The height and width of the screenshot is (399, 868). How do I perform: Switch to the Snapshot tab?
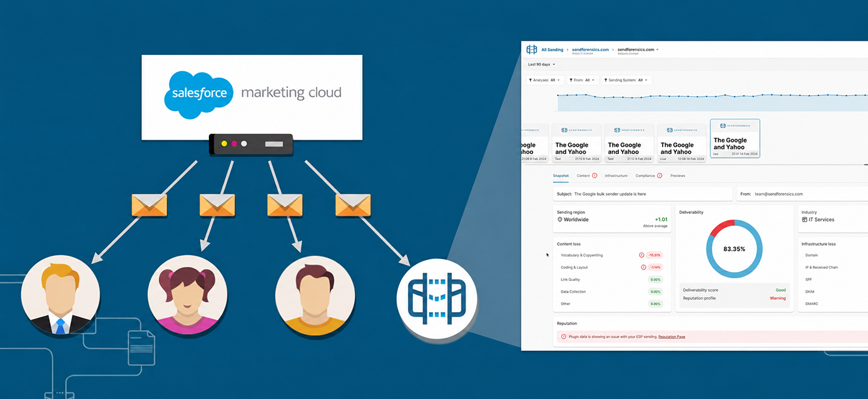[561, 176]
